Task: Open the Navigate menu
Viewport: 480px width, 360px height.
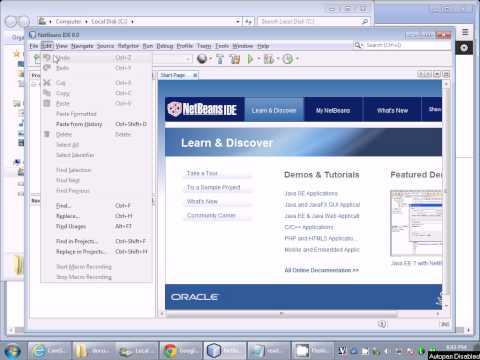Action: 82,46
